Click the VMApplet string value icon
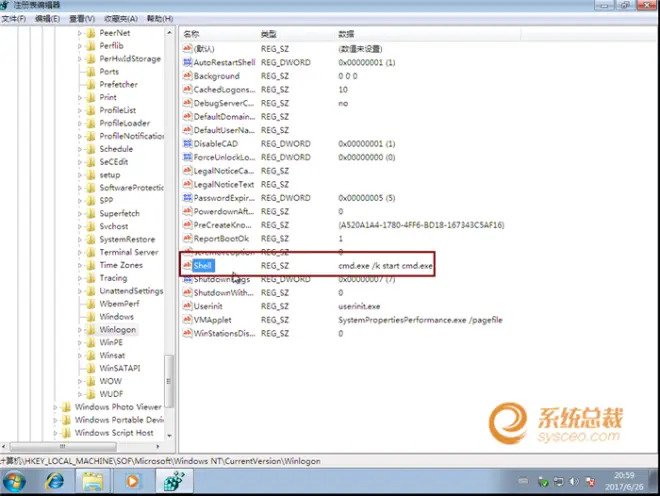Viewport: 660px width, 496px height. click(187, 320)
